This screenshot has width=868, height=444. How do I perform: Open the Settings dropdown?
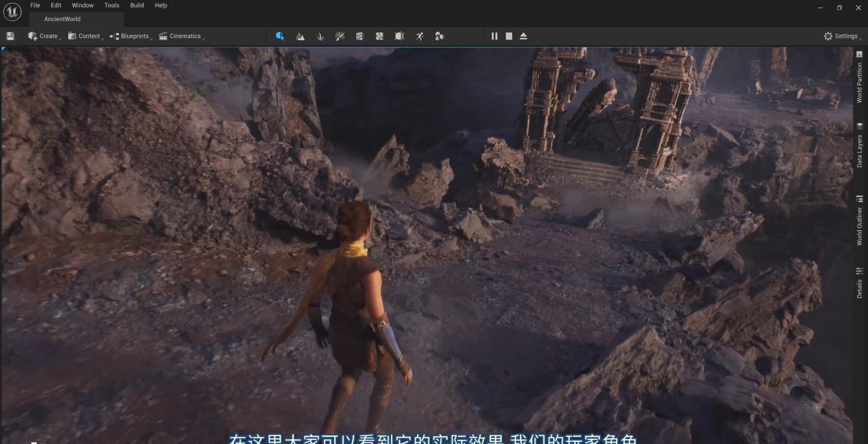tap(842, 36)
